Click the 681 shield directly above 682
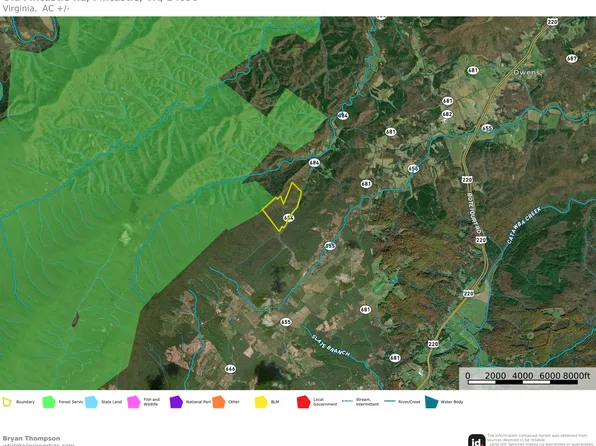 point(447,101)
